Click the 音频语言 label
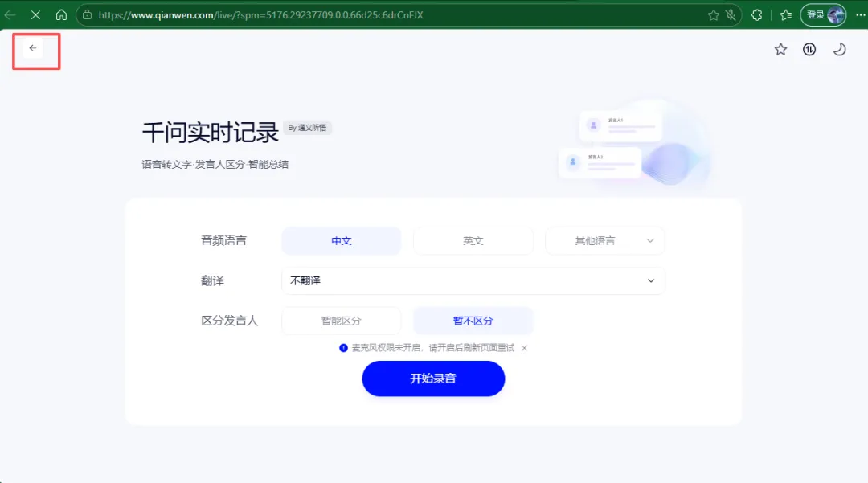 (223, 240)
